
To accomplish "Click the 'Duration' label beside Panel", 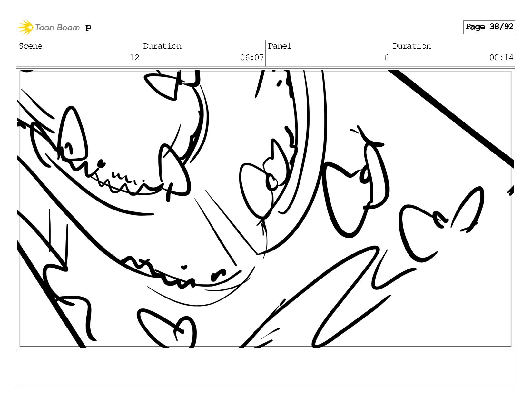I will (x=412, y=46).
